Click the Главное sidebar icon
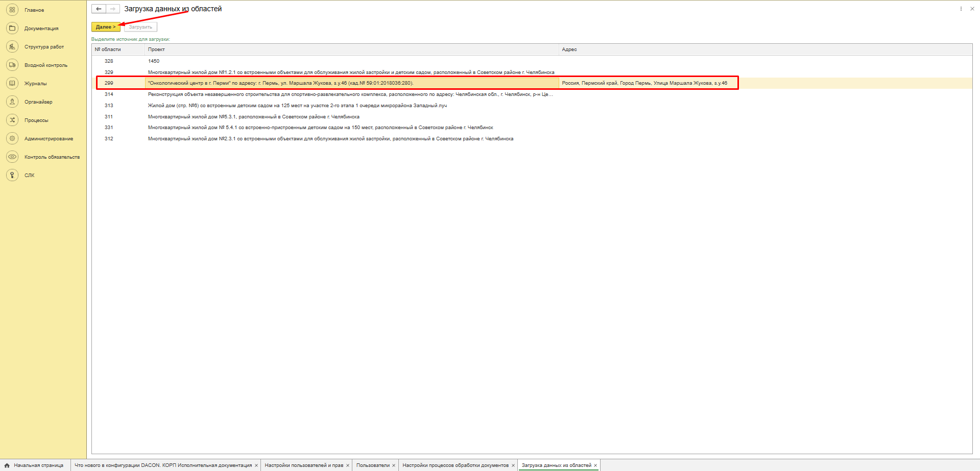This screenshot has height=471, width=980. coord(12,10)
